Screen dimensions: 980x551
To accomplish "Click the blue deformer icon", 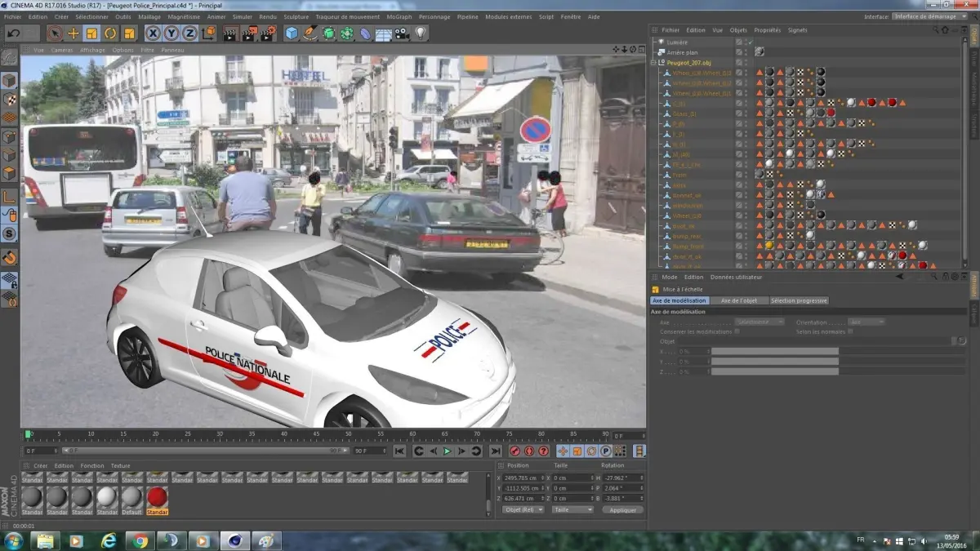I will [365, 33].
